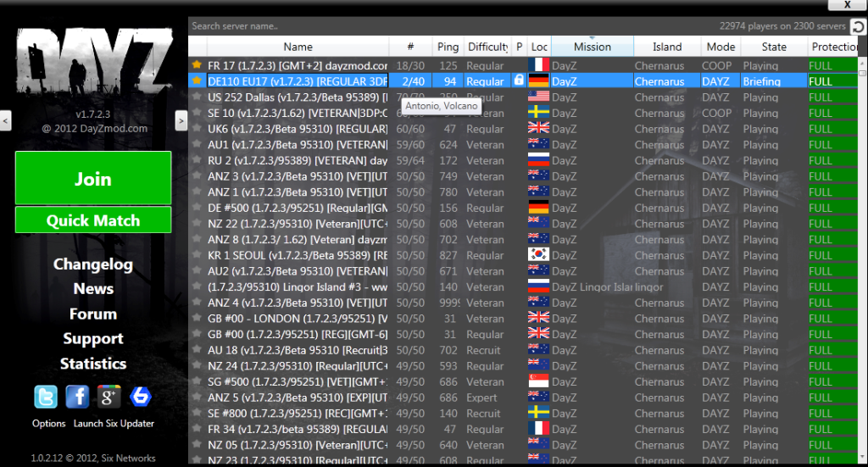Toggle favorite star for FR 17 server
Image resolution: width=868 pixels, height=467 pixels.
[x=197, y=65]
